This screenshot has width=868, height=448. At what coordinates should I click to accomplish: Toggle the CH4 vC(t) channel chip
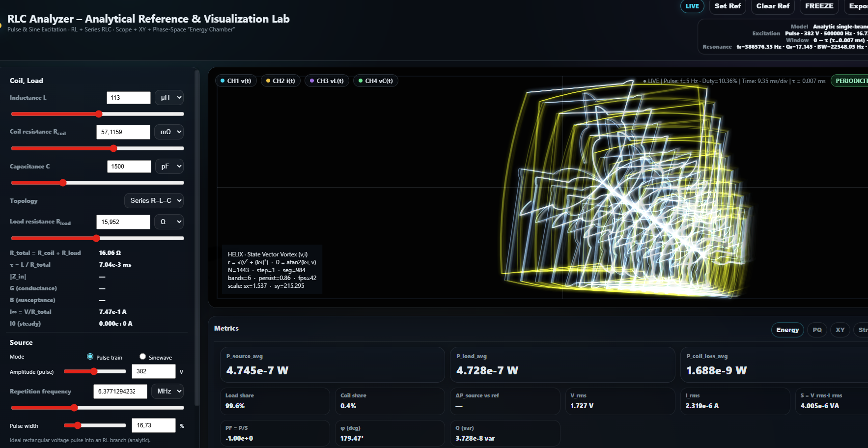point(375,81)
